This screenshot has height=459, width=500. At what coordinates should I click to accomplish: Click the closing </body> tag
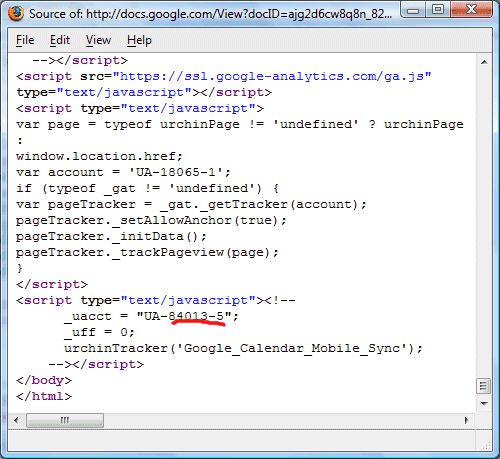pos(44,380)
